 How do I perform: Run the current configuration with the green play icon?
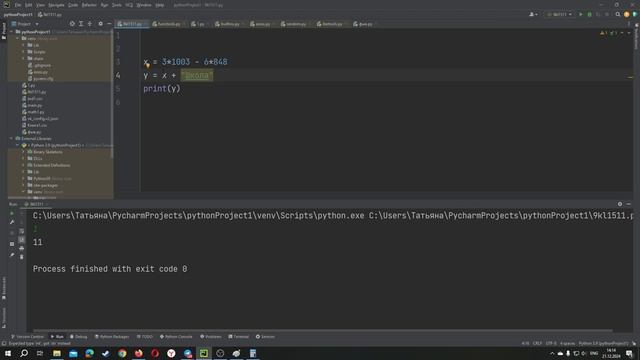coord(581,14)
